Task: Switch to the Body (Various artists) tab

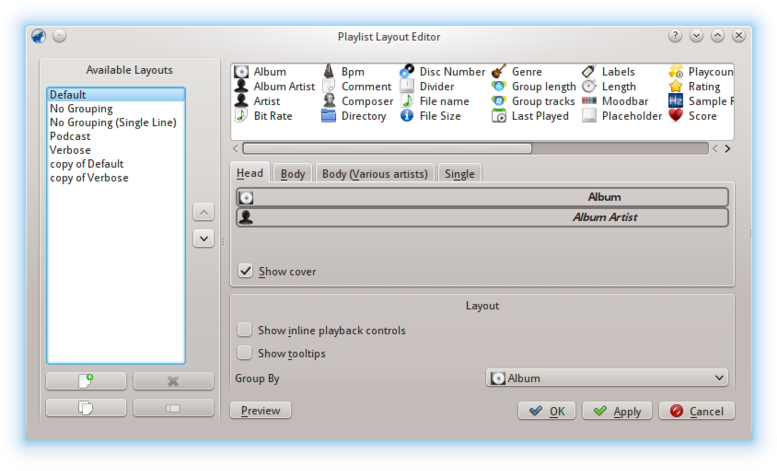Action: tap(376, 174)
